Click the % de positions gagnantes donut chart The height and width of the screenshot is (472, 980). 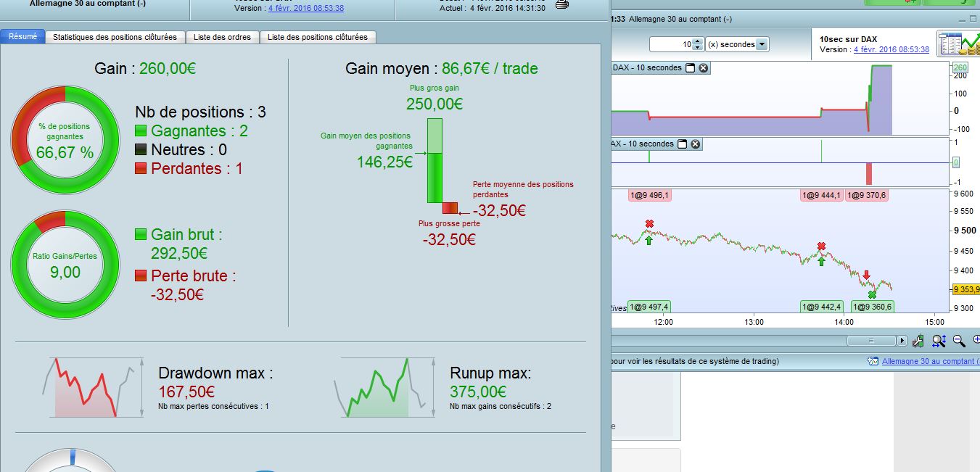65,141
